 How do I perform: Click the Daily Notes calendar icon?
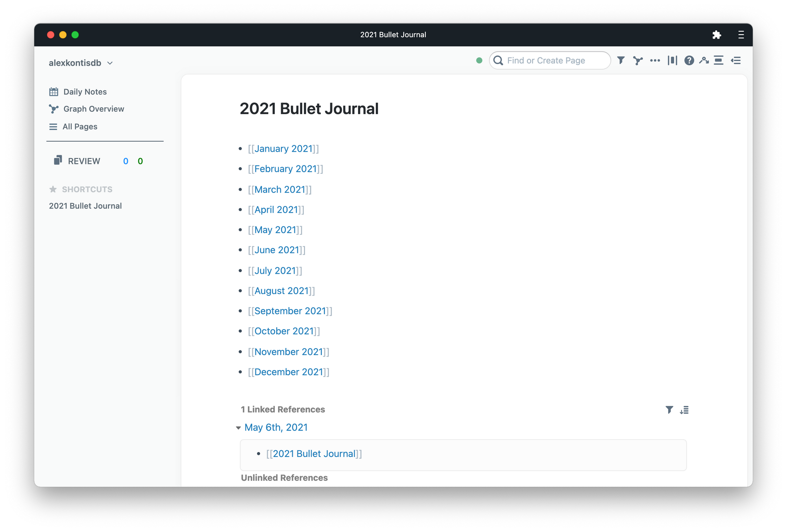pyautogui.click(x=54, y=92)
